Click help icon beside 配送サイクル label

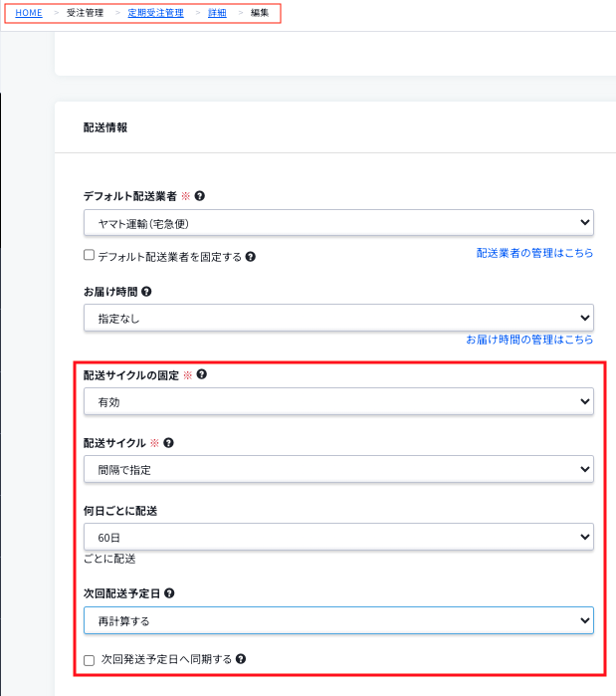(x=168, y=442)
